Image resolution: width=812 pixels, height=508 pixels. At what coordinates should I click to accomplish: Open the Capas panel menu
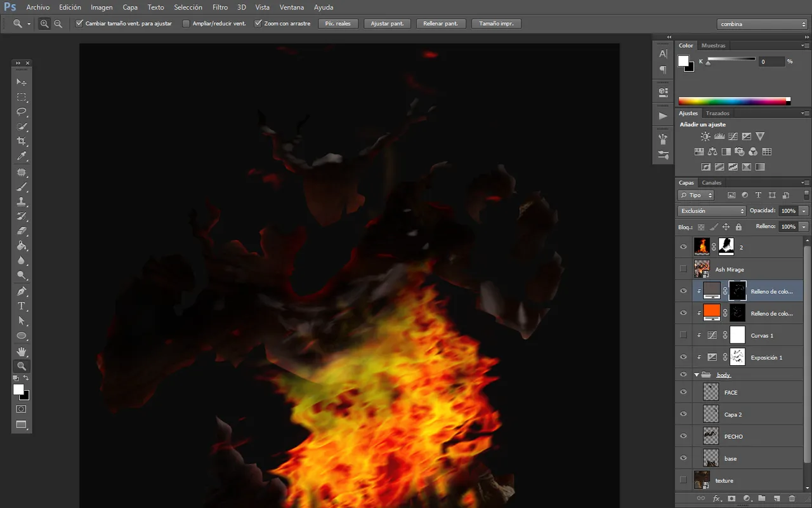point(806,183)
